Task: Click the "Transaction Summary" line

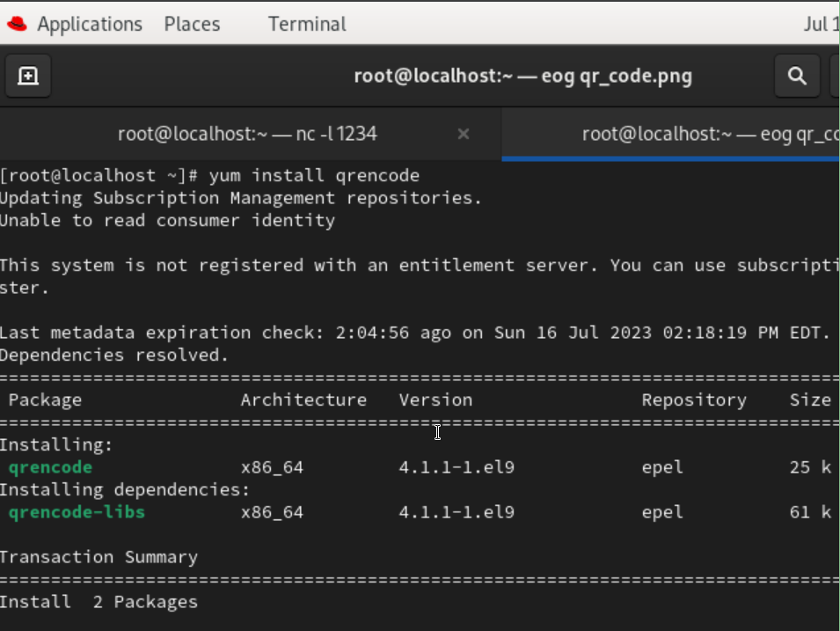Action: tap(99, 557)
